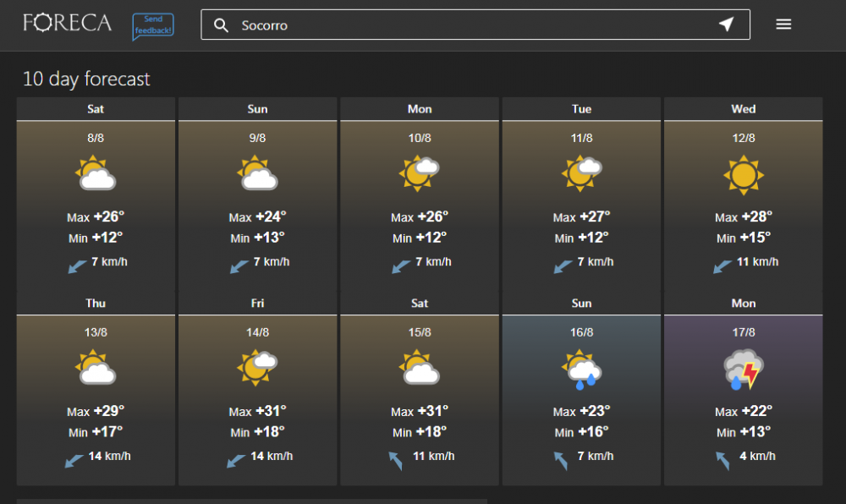Image resolution: width=846 pixels, height=504 pixels.
Task: Click the wind arrow for Sat 15/8
Action: click(x=395, y=460)
